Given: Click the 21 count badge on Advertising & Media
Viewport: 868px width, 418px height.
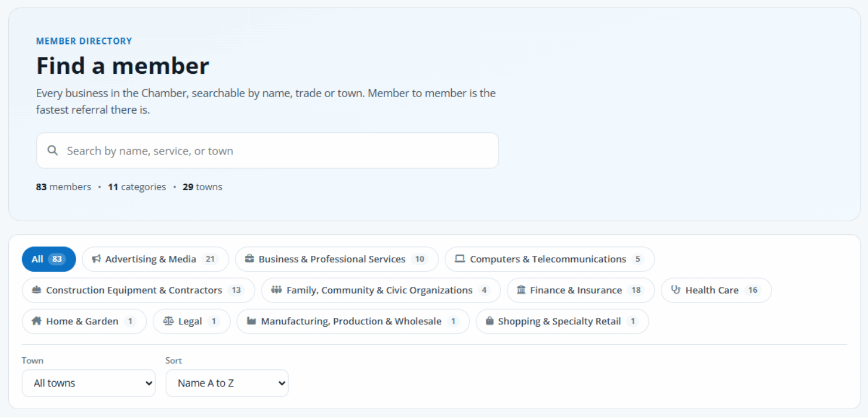Looking at the screenshot, I should point(210,259).
